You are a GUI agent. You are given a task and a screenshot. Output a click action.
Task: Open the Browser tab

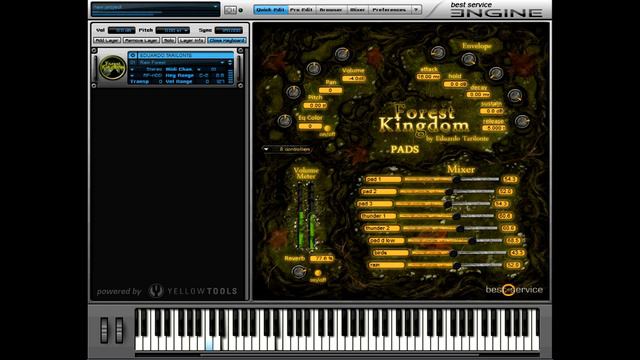point(331,9)
